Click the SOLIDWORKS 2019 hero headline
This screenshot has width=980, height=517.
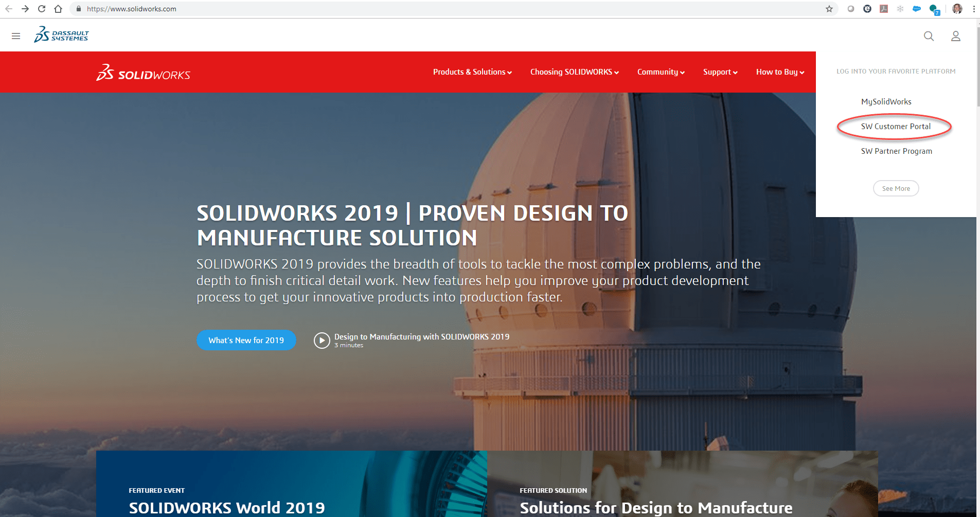(412, 225)
